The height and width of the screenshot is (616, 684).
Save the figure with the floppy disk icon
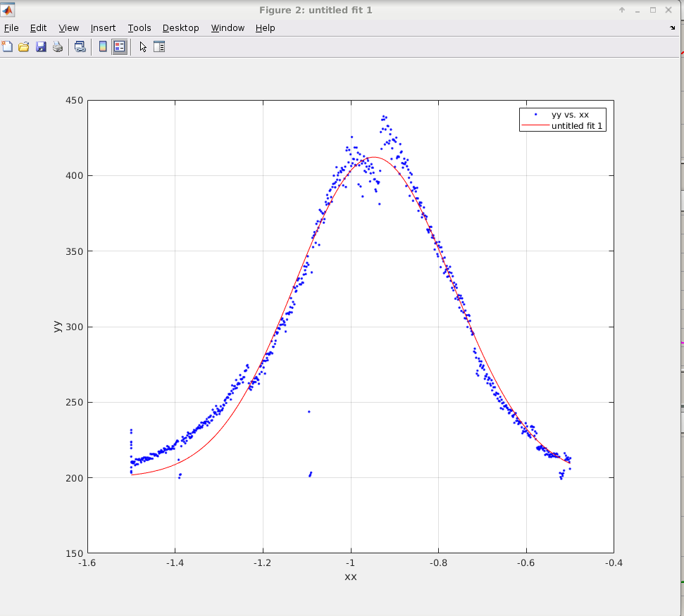(x=41, y=47)
